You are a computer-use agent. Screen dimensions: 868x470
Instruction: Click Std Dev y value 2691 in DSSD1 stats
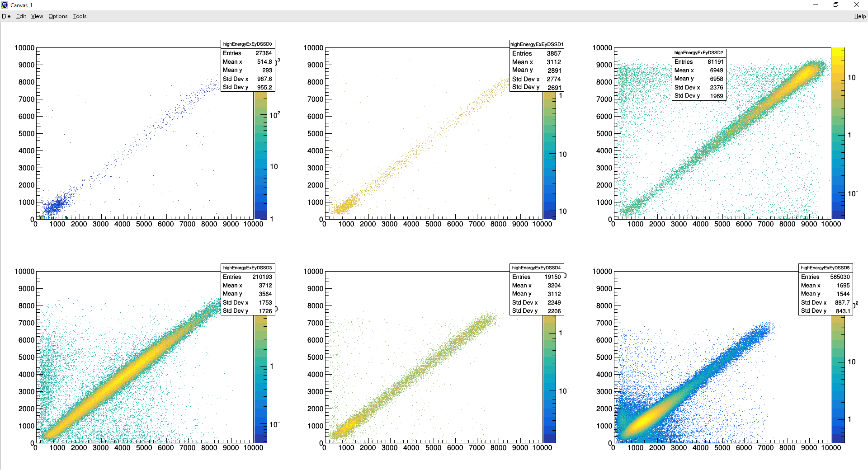pyautogui.click(x=554, y=88)
